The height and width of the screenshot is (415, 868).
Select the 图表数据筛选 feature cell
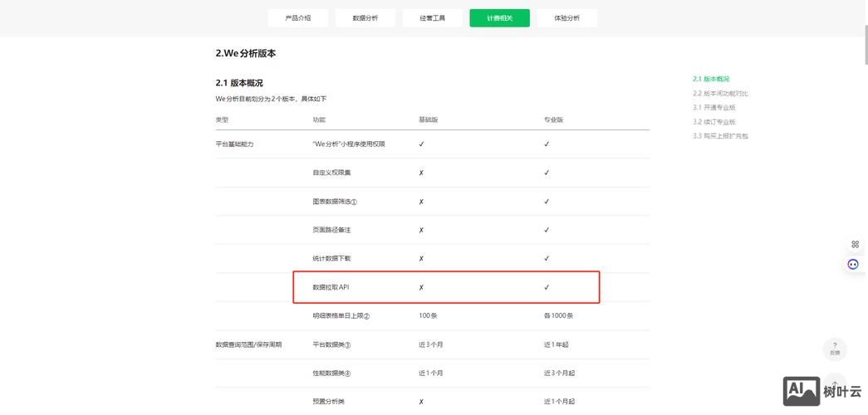point(335,202)
